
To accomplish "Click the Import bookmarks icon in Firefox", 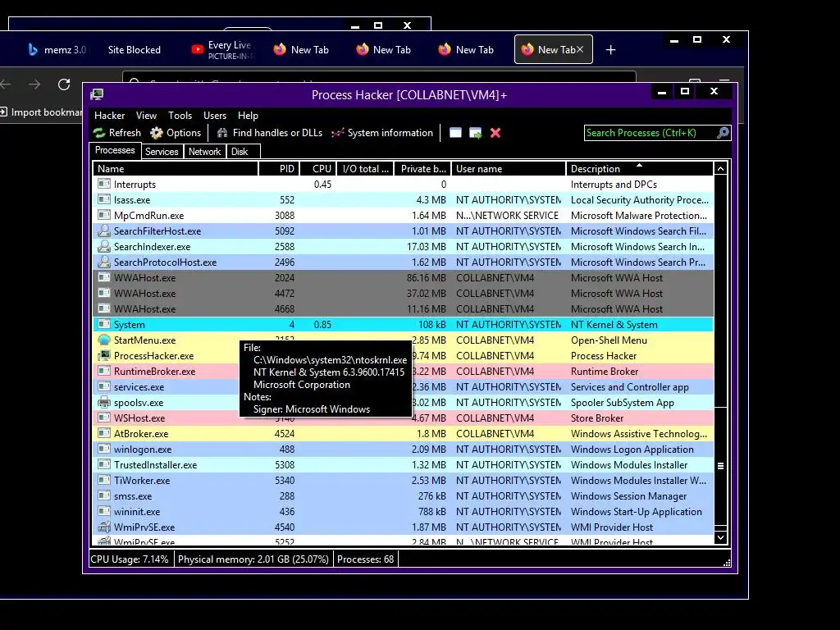I will click(x=4, y=112).
